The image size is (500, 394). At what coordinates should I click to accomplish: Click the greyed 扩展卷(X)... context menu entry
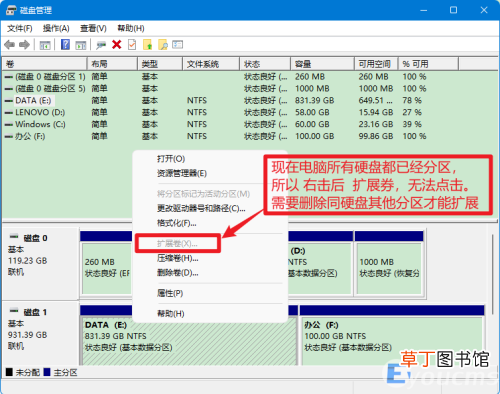click(177, 244)
